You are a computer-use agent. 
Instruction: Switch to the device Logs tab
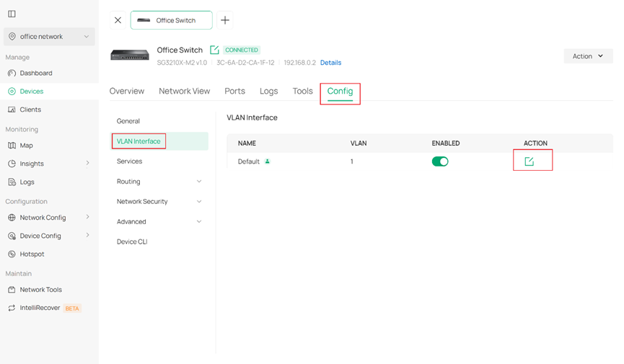click(x=268, y=91)
